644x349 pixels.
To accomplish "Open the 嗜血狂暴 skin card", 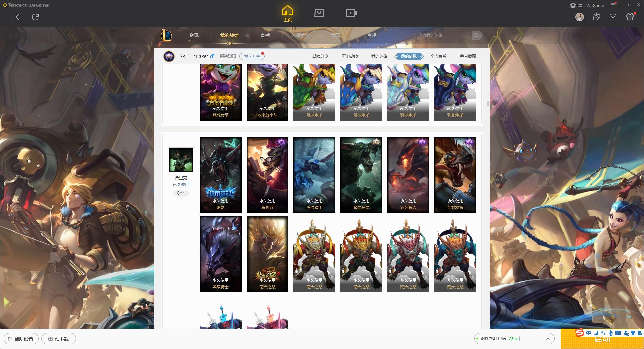I will (x=361, y=175).
